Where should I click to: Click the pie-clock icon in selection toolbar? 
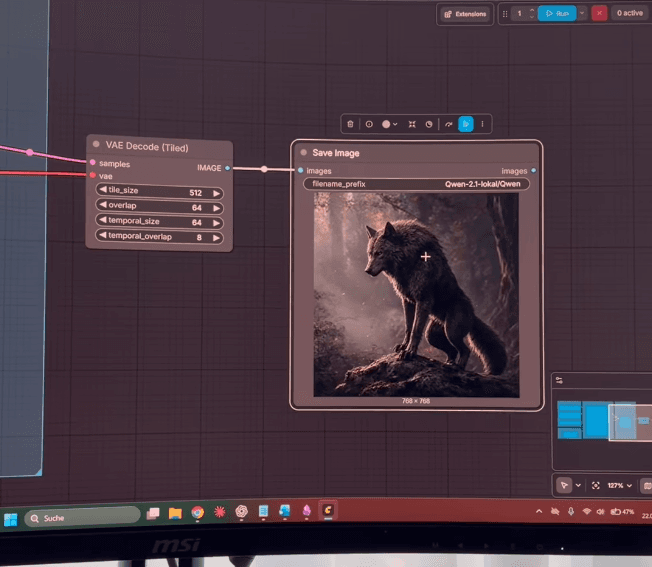pyautogui.click(x=429, y=124)
